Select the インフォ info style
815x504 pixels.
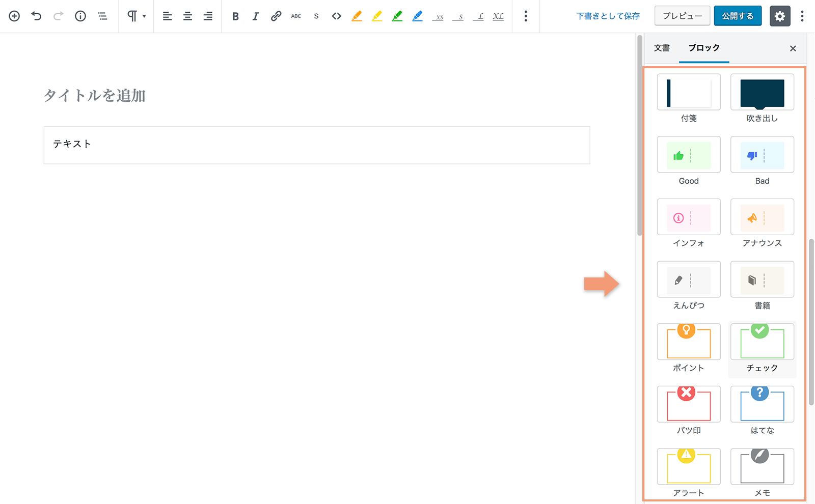click(x=689, y=223)
